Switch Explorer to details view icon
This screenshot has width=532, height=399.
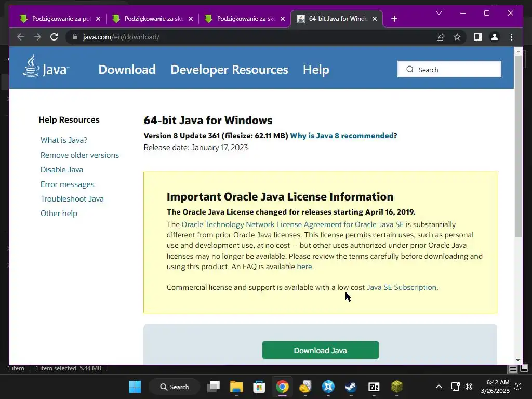[x=513, y=368]
